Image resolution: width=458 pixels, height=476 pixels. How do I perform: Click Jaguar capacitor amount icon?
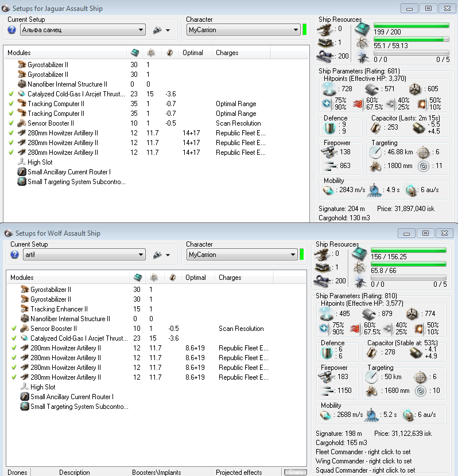click(x=375, y=128)
